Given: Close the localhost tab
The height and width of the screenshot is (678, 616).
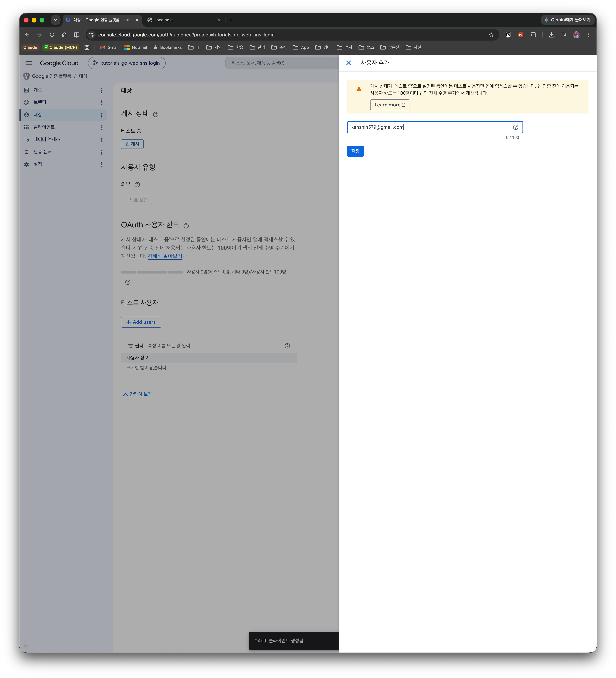Looking at the screenshot, I should 219,20.
